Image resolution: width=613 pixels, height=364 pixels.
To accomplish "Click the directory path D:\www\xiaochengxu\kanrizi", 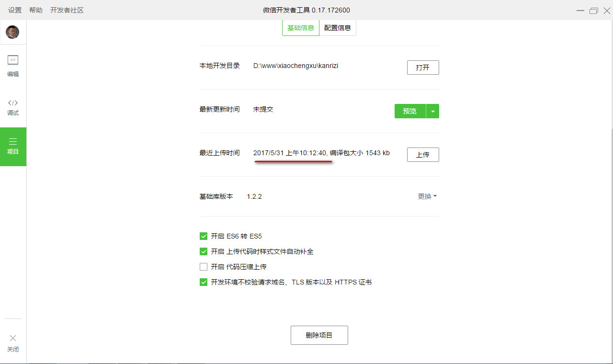I will [295, 66].
